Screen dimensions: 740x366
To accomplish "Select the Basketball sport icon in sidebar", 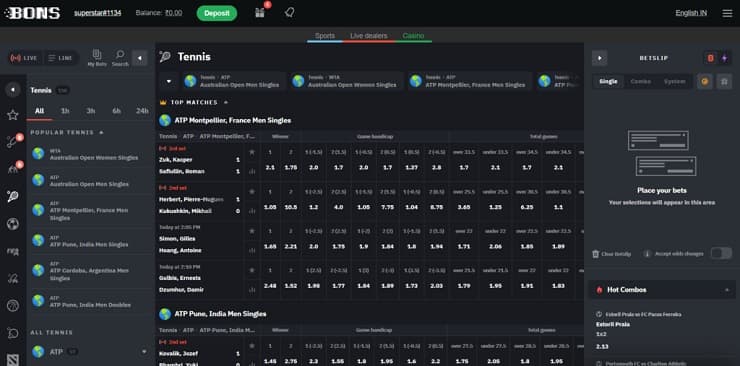I will [13, 306].
